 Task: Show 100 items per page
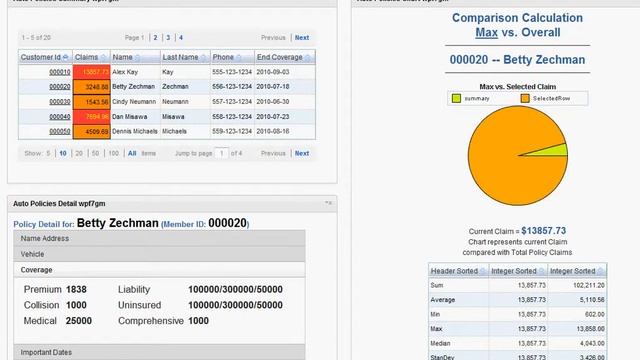113,153
